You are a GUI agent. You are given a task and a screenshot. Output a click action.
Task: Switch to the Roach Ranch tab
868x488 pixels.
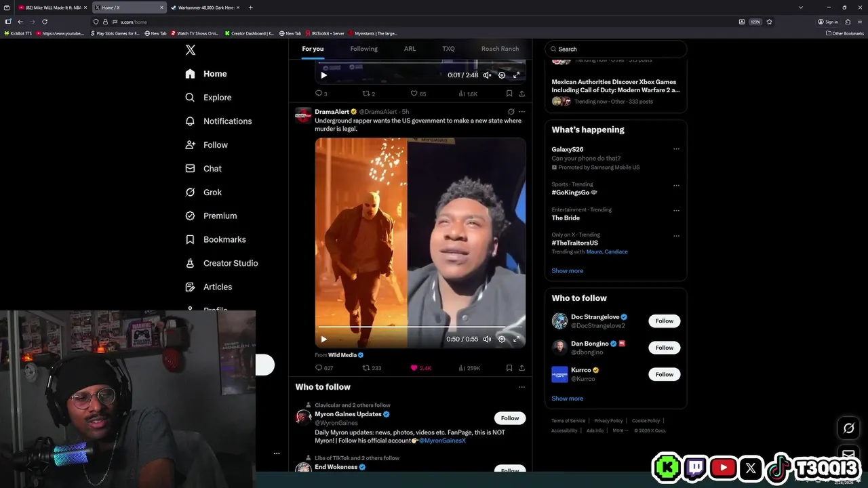pyautogui.click(x=500, y=49)
